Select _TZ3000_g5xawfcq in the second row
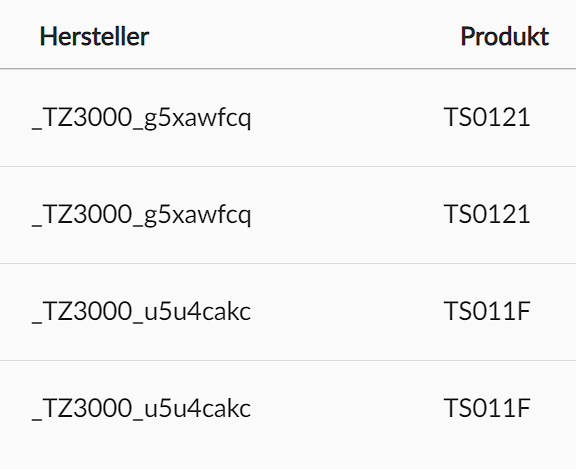The width and height of the screenshot is (576, 469). [142, 215]
